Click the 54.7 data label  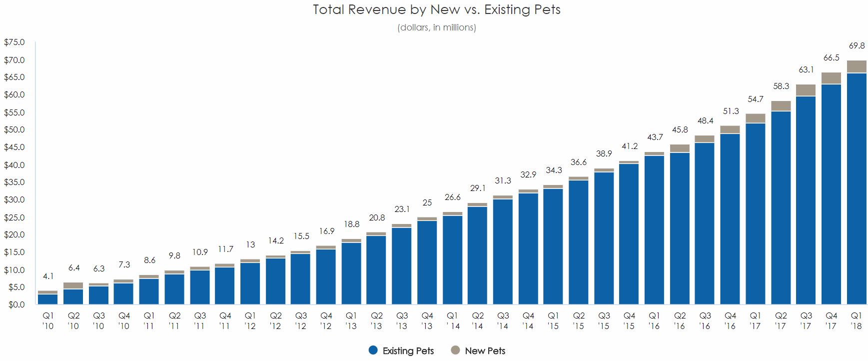(x=756, y=99)
